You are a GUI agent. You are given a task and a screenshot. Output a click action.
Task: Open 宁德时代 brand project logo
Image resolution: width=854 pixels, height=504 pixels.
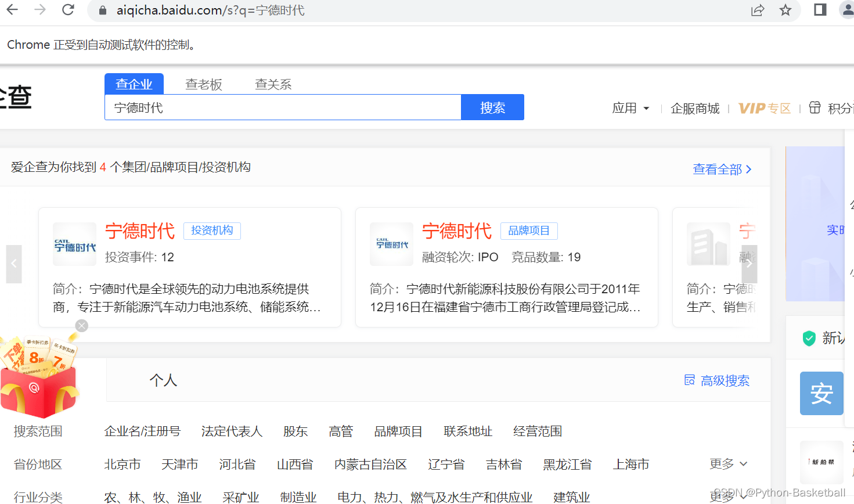click(392, 244)
